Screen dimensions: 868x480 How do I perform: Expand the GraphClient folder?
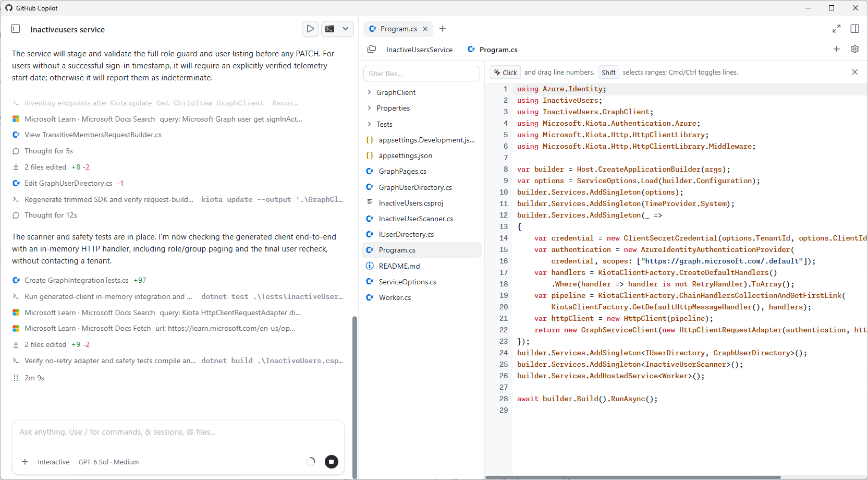tap(422, 92)
